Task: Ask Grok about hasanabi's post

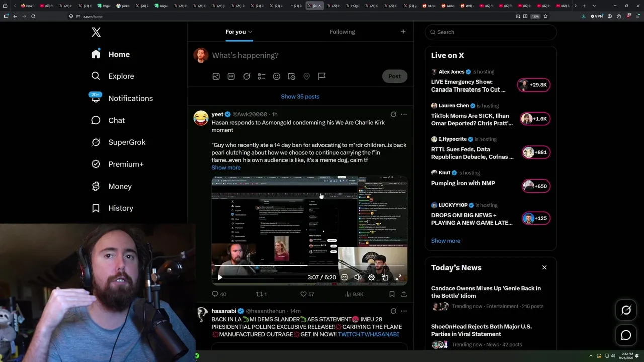Action: click(x=393, y=311)
